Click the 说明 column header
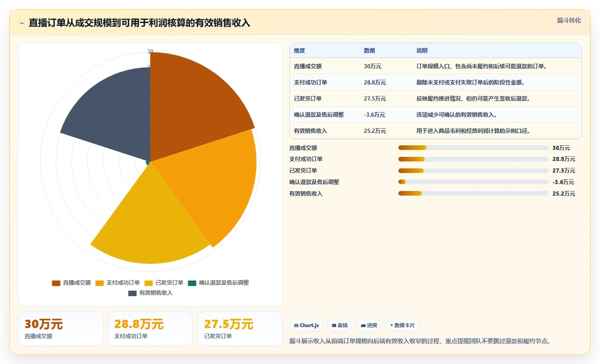This screenshot has height=364, width=600. 422,51
